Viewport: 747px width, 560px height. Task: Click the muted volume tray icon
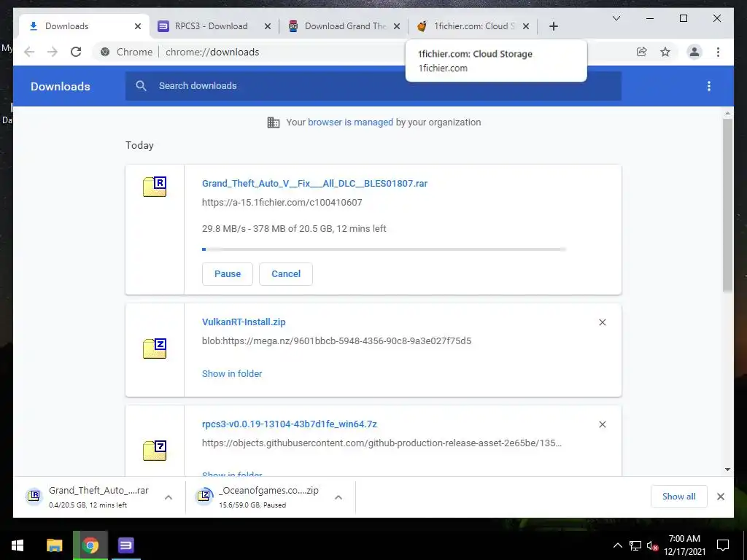point(652,545)
